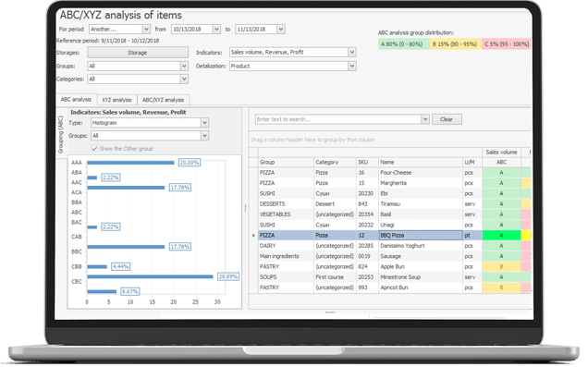Select the Apricot Bun name cell
The width and height of the screenshot is (588, 367).
click(421, 287)
